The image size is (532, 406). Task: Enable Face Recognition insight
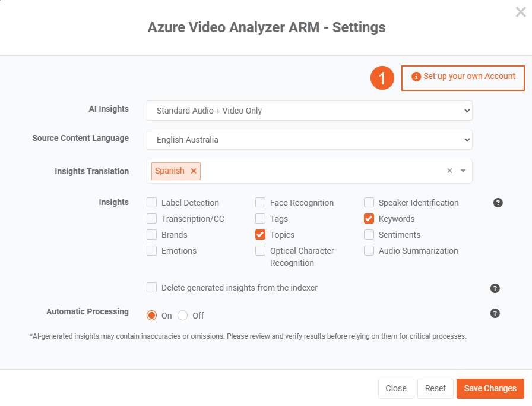point(261,203)
